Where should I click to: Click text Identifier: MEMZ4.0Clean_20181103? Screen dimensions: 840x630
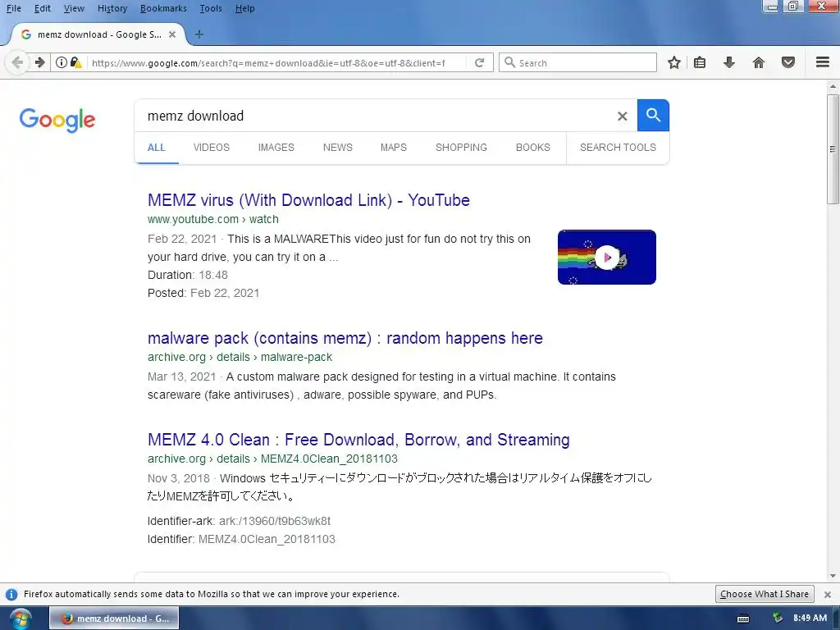(241, 539)
